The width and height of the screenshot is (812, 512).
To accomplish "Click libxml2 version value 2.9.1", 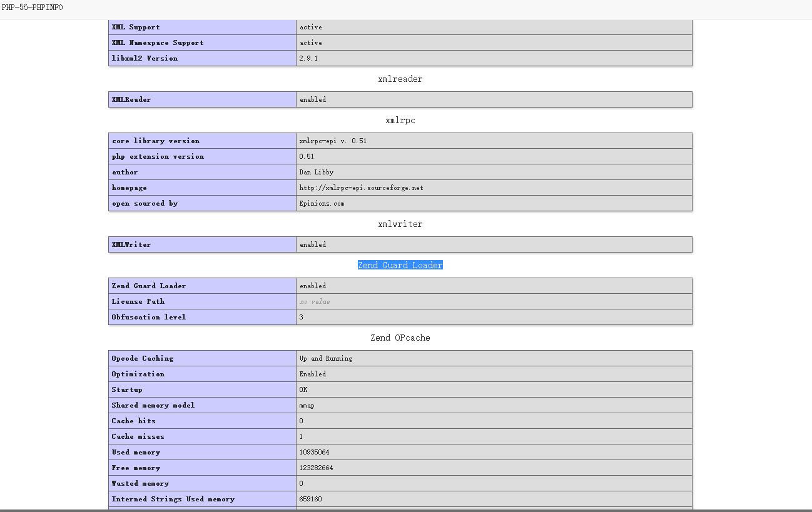I will tap(308, 58).
